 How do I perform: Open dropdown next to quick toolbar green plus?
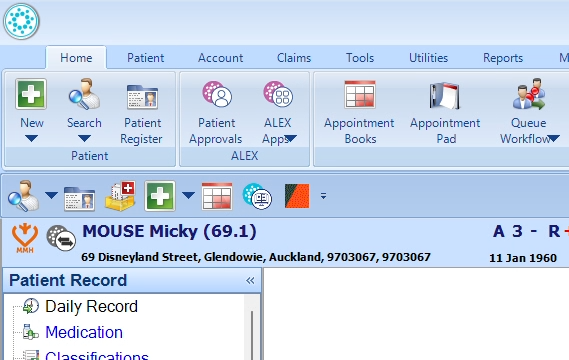188,196
